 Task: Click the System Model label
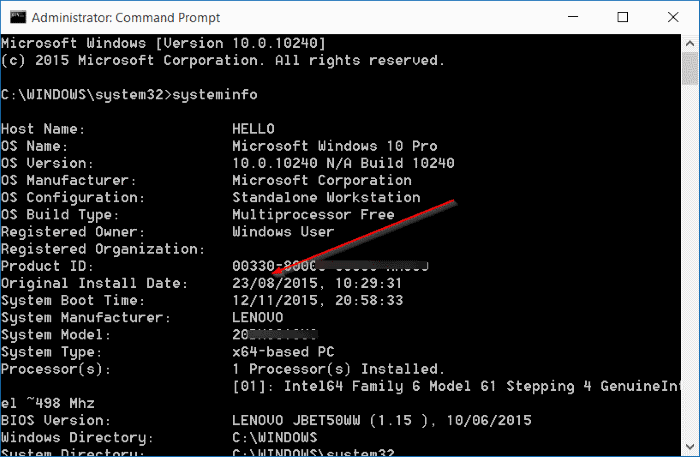[55, 335]
